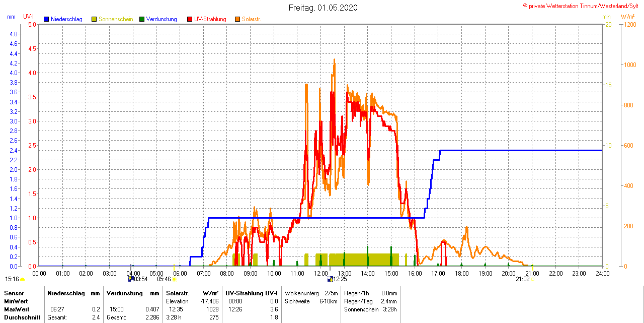The height and width of the screenshot is (323, 644).
Task: Click the mm axis unit label
Action: click(x=11, y=17)
